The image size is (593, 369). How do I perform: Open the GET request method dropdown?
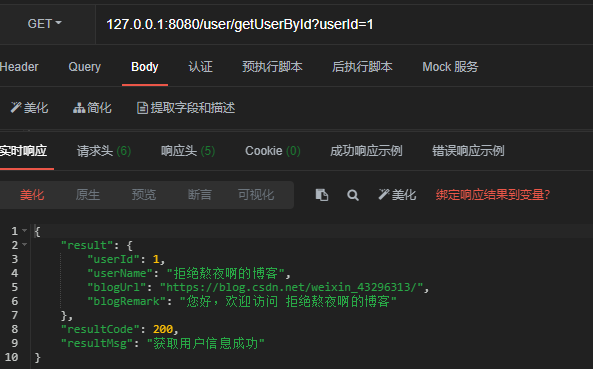tap(44, 24)
